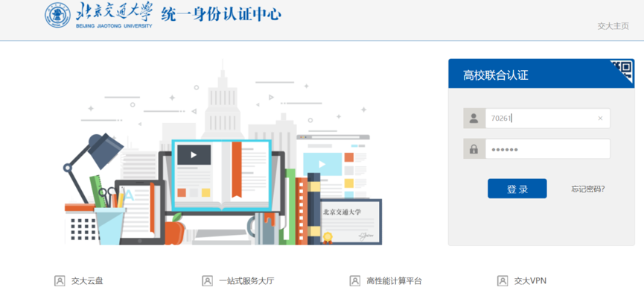Click the 登录 button
Image resolution: width=644 pixels, height=290 pixels.
coord(517,189)
